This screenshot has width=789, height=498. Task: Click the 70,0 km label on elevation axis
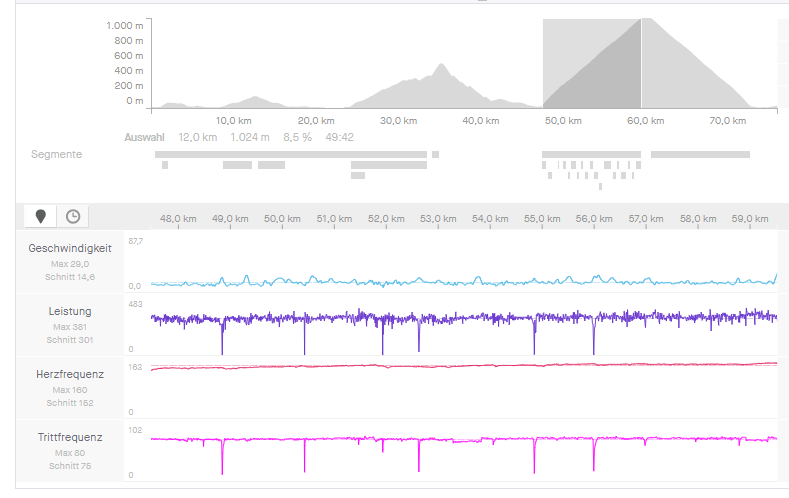pos(727,120)
